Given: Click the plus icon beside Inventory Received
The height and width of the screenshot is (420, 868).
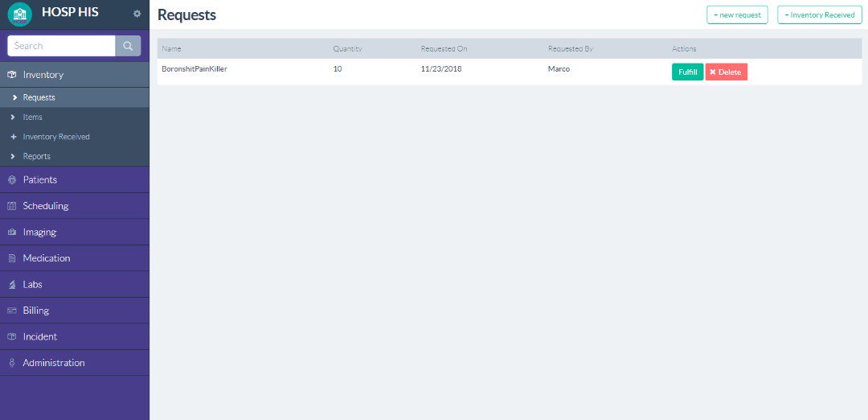Looking at the screenshot, I should click(14, 137).
